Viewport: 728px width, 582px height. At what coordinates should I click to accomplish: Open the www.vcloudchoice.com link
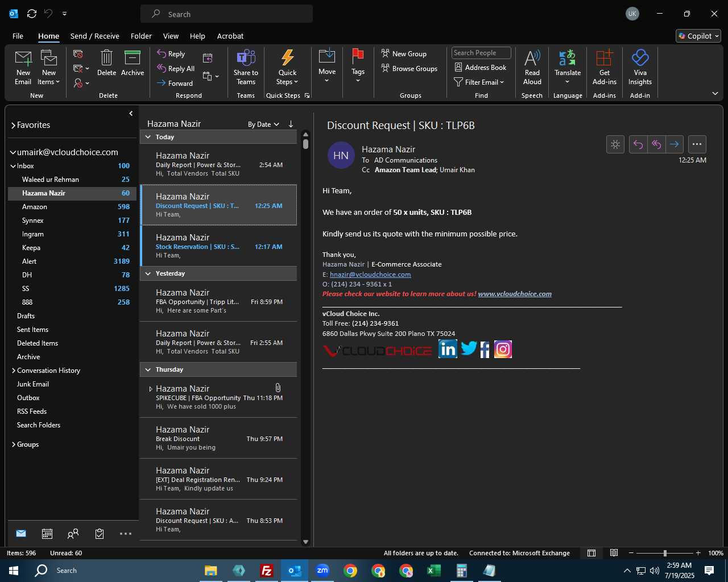pyautogui.click(x=515, y=294)
